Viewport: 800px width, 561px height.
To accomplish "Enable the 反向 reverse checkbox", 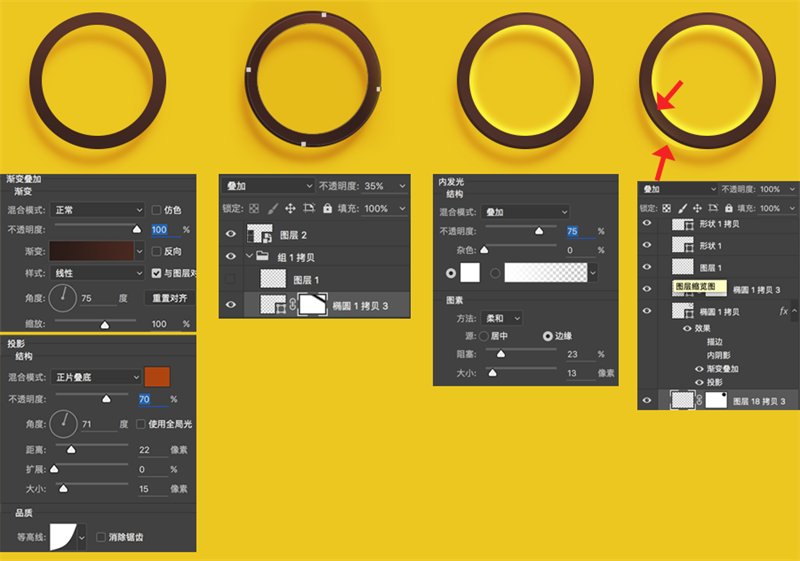I will (x=156, y=251).
